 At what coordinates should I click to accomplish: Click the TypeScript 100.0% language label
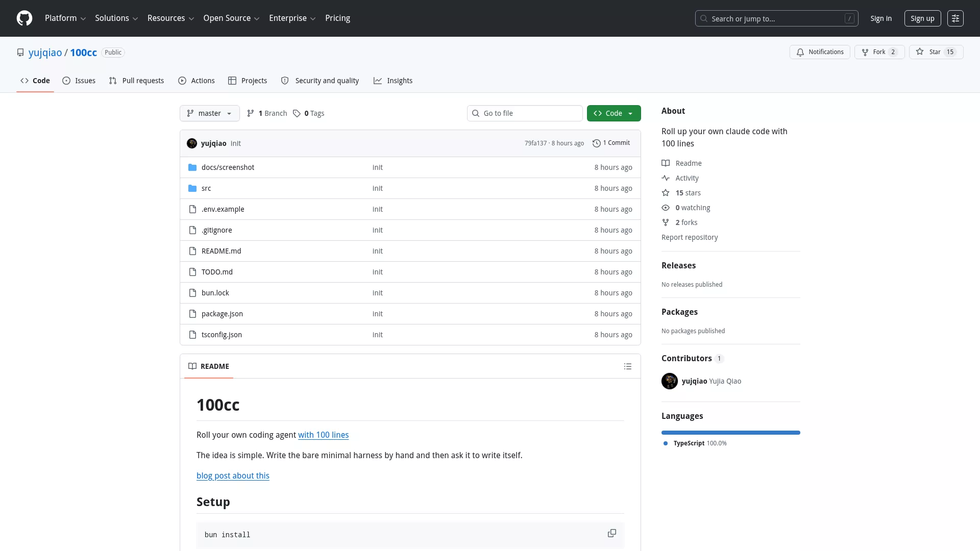pyautogui.click(x=695, y=443)
